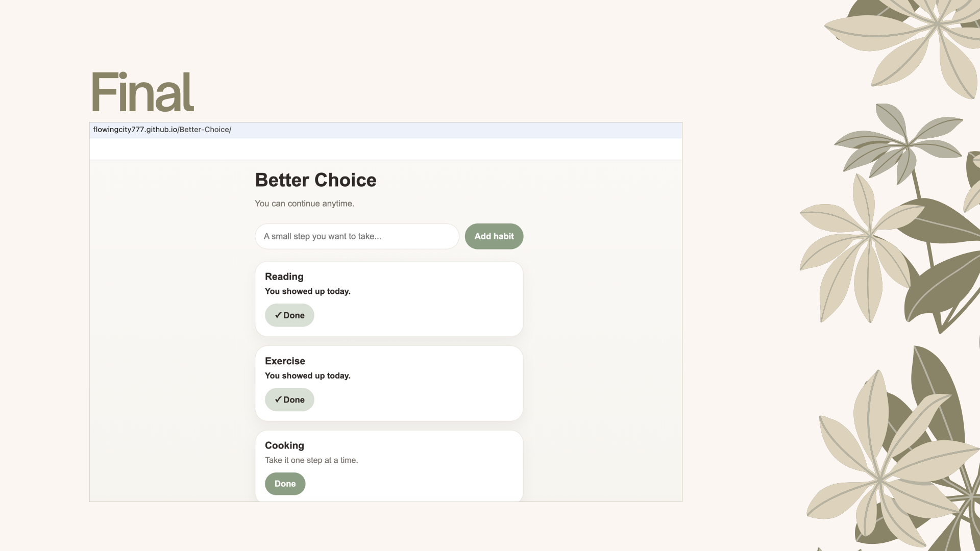Click the checkmark icon on Reading's Done button
The height and width of the screenshot is (551, 980).
[278, 315]
